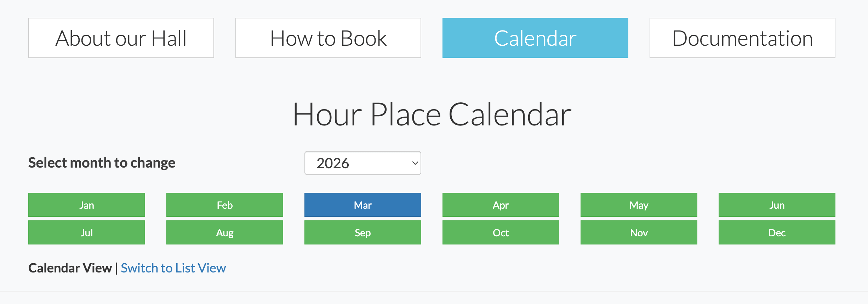Open the Documentation tab
The image size is (868, 304).
(x=742, y=38)
